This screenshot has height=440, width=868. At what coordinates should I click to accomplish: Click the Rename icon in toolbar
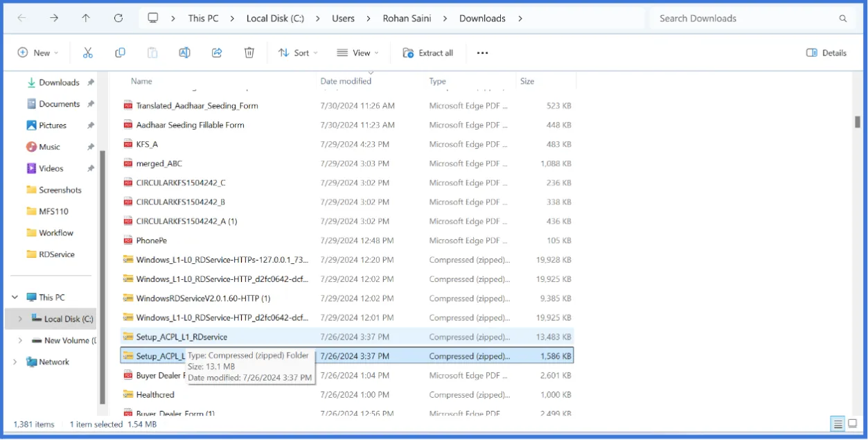tap(184, 53)
